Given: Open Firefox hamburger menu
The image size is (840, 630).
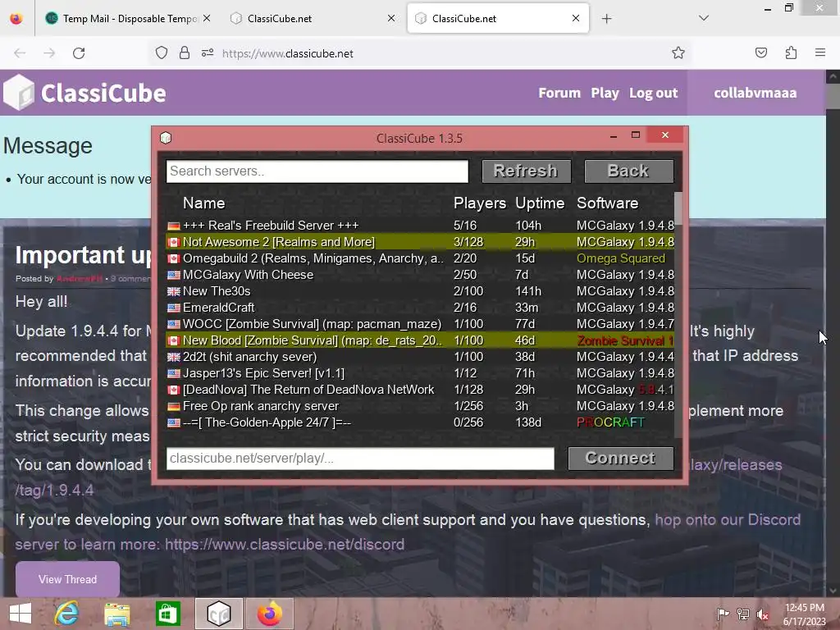Looking at the screenshot, I should coord(820,52).
